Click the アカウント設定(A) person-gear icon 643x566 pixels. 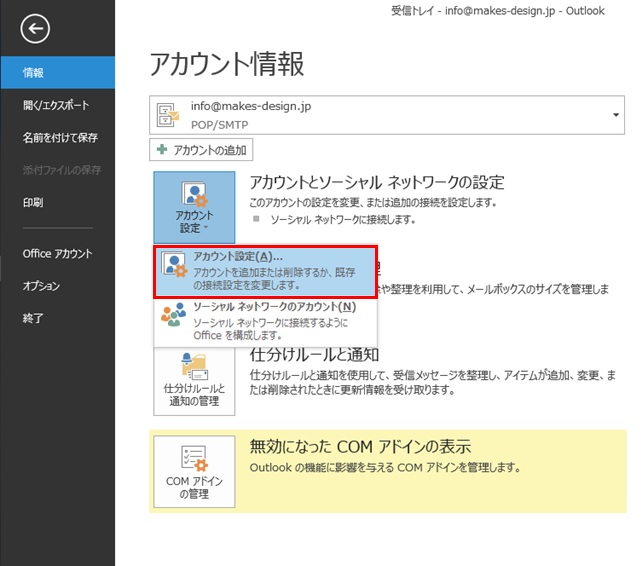pyautogui.click(x=174, y=265)
